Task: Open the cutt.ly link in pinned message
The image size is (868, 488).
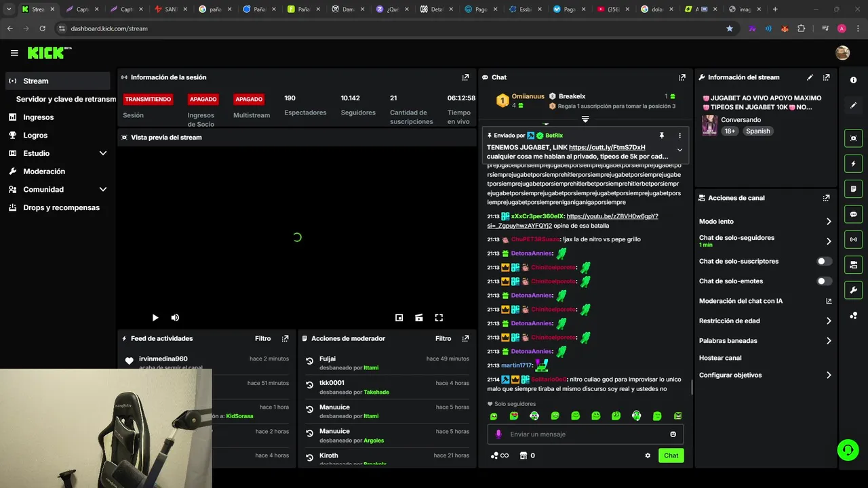Action: [x=607, y=147]
